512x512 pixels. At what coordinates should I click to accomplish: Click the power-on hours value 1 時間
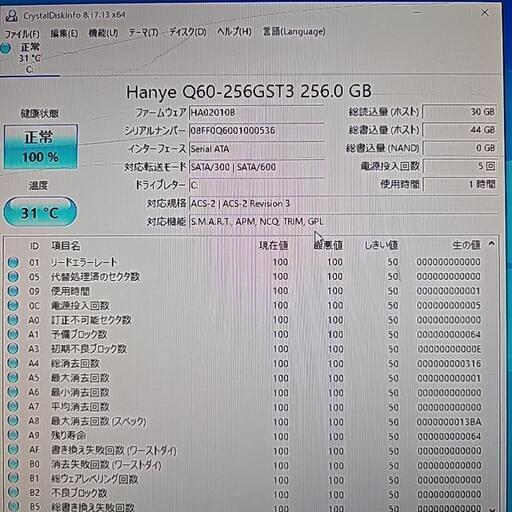[x=460, y=184]
